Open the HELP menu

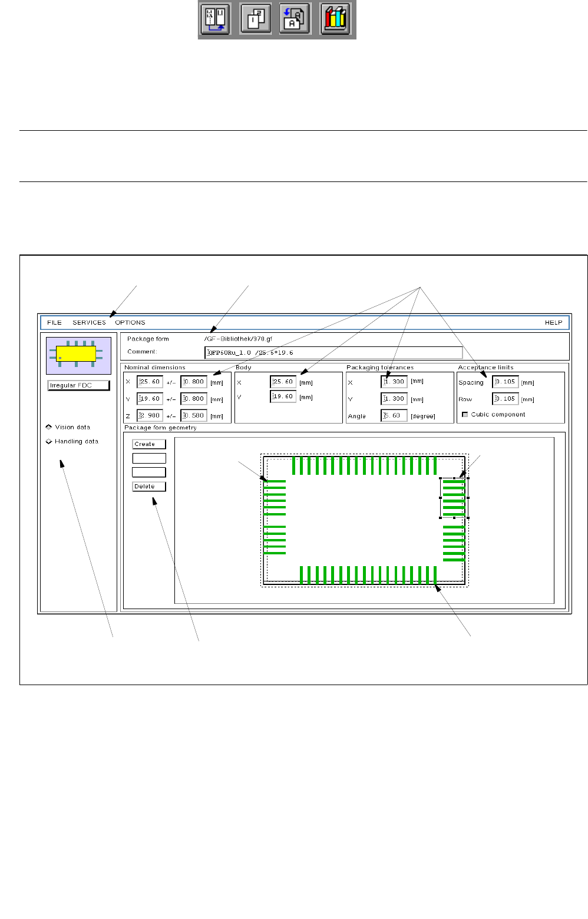(553, 323)
